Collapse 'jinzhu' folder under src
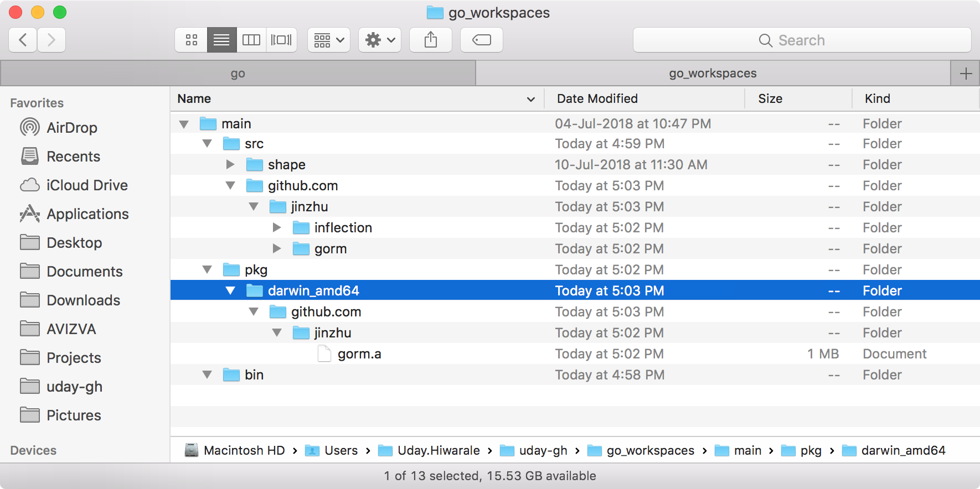The height and width of the screenshot is (489, 980). coord(254,207)
